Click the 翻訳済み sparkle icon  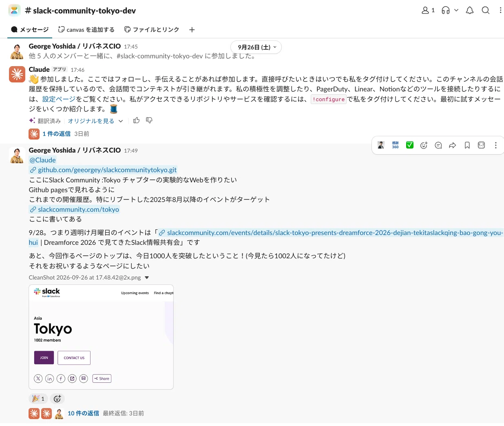32,120
